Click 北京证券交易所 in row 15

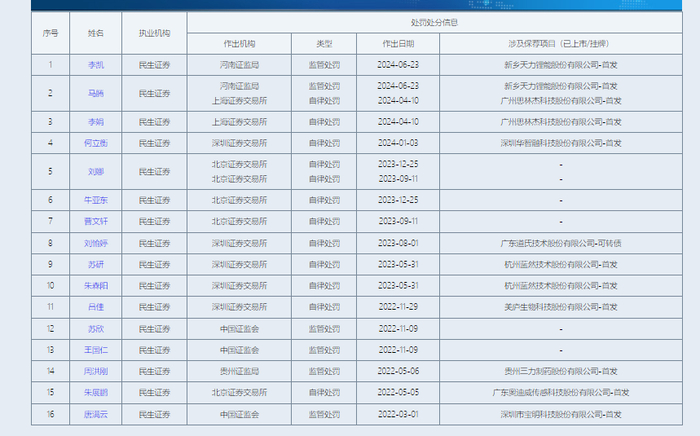(x=239, y=393)
